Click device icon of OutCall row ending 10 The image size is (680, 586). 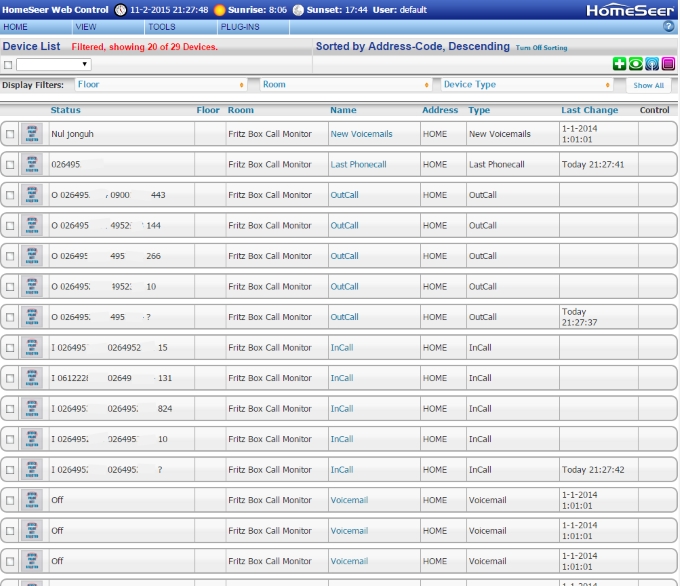point(32,286)
